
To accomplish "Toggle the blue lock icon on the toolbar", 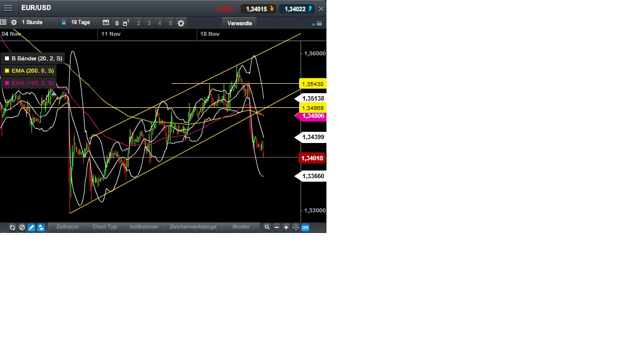I will coord(64,22).
